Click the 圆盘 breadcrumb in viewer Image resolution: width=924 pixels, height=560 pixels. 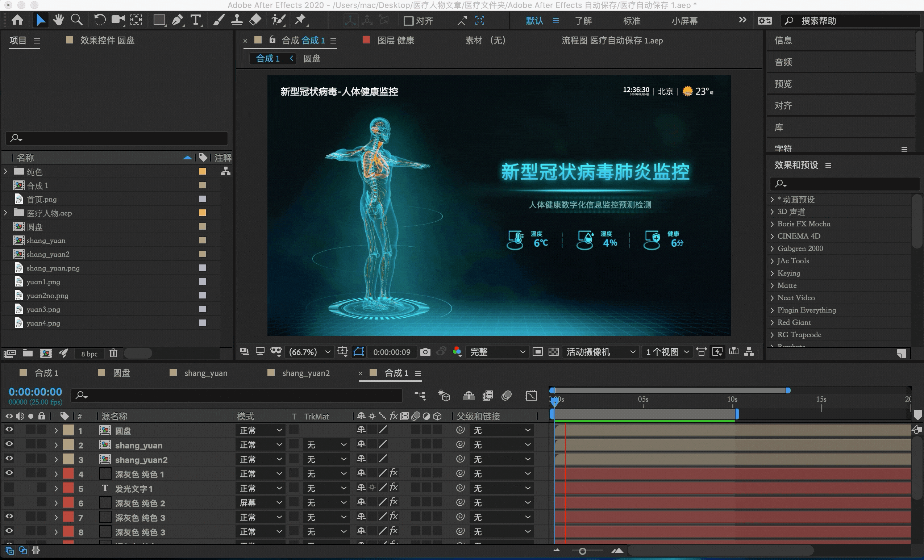pos(312,58)
